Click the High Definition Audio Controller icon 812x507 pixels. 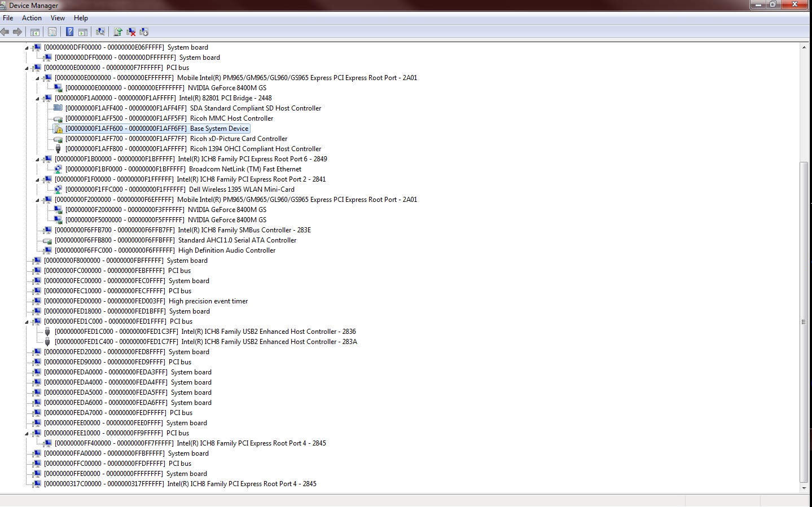pos(47,250)
